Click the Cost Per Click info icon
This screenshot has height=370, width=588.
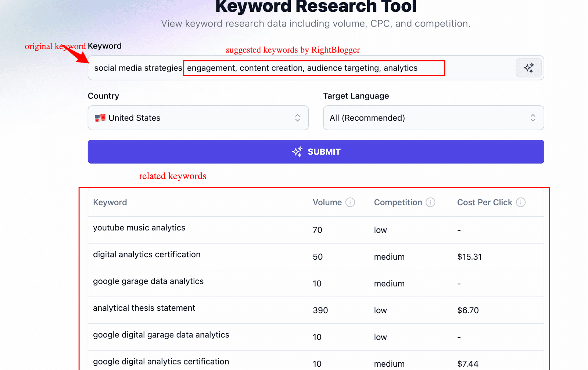[x=520, y=202]
